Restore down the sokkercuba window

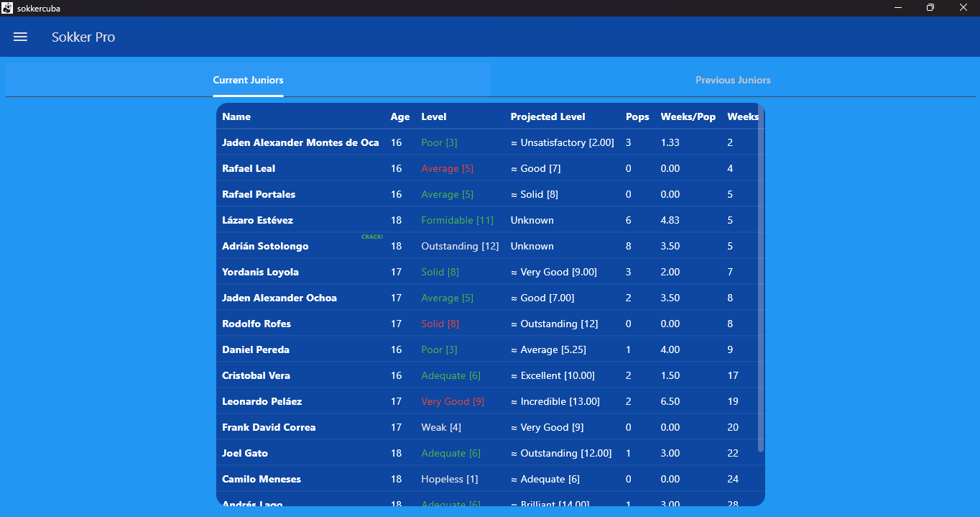pos(930,7)
